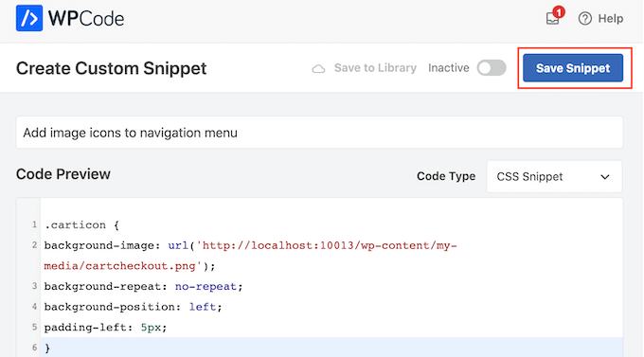Image resolution: width=644 pixels, height=357 pixels.
Task: Click the Create Custom Snippet heading
Action: (112, 68)
